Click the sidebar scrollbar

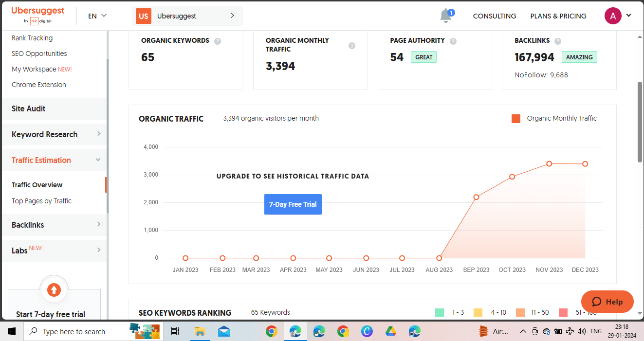(107, 136)
